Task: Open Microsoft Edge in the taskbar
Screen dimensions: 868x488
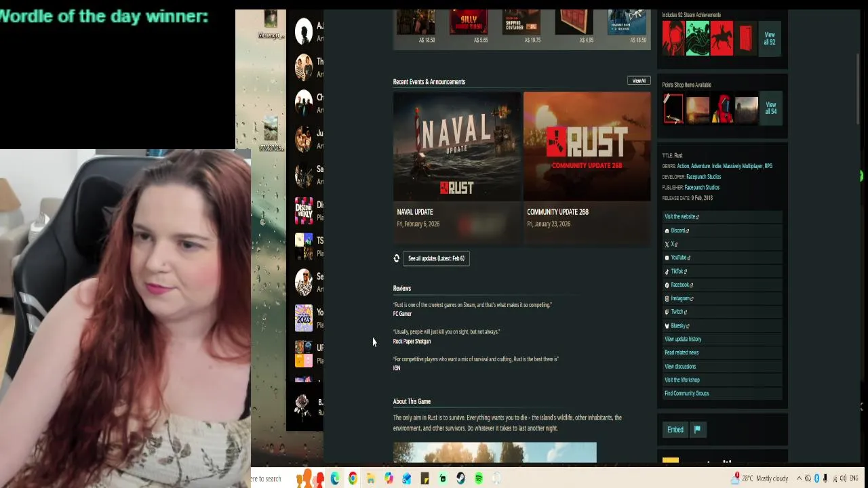Action: click(x=335, y=479)
